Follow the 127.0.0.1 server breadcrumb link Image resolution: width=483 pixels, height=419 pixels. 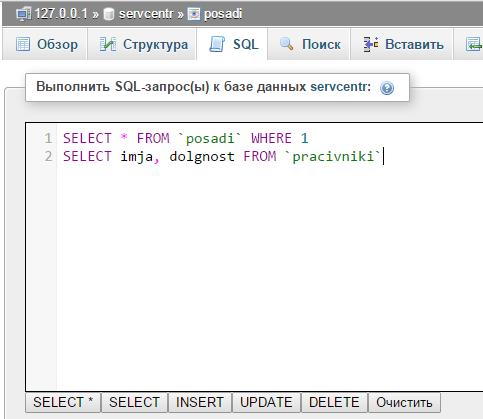tap(61, 14)
